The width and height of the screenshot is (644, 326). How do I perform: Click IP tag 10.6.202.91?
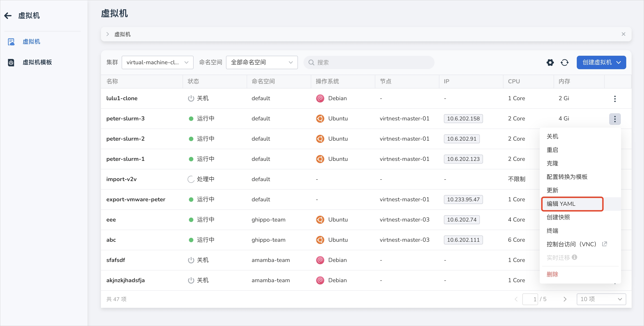(x=461, y=139)
